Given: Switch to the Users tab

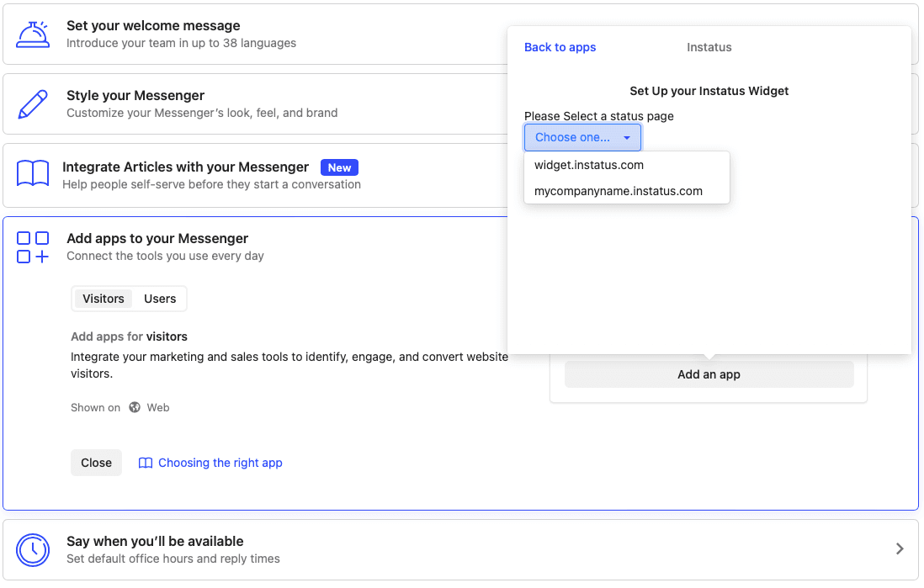Looking at the screenshot, I should click(x=159, y=299).
